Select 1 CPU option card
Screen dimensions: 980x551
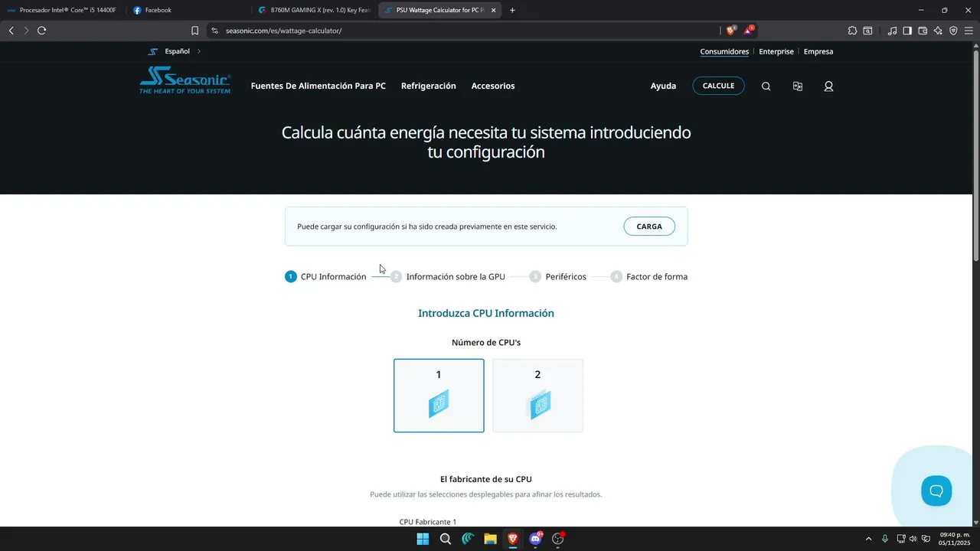(x=439, y=396)
